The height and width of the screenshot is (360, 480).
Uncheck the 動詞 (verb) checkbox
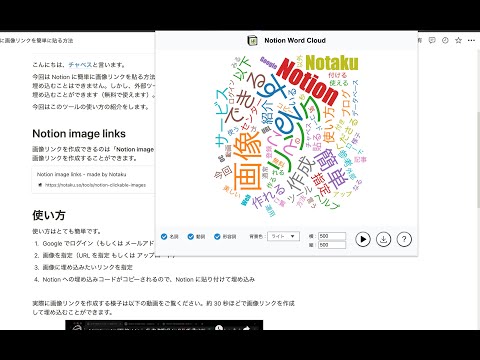point(191,237)
